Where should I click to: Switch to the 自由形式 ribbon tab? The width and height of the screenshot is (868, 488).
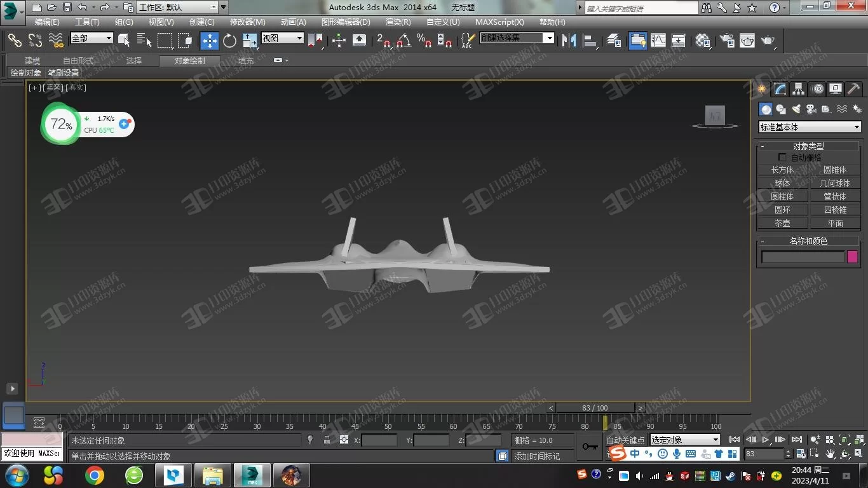(78, 61)
